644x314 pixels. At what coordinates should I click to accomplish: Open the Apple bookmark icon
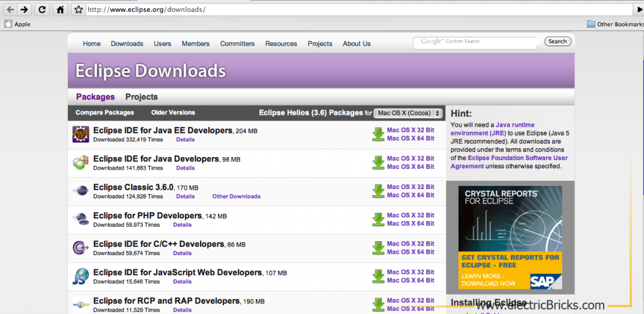point(8,24)
